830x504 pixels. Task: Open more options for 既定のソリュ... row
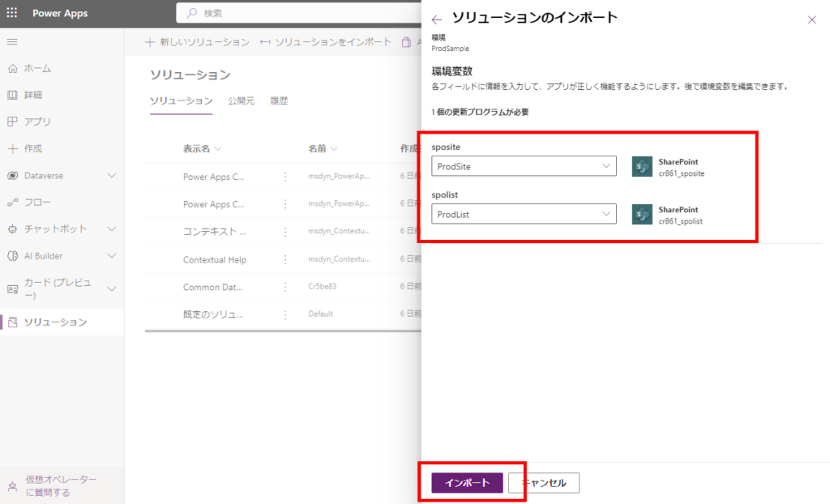click(285, 314)
